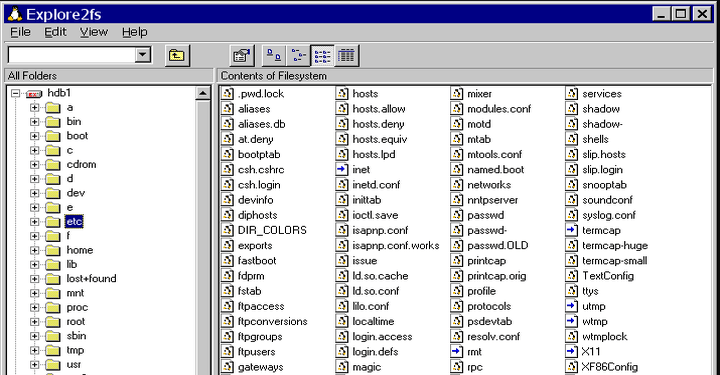Switch to details view
The height and width of the screenshot is (375, 720).
(347, 56)
